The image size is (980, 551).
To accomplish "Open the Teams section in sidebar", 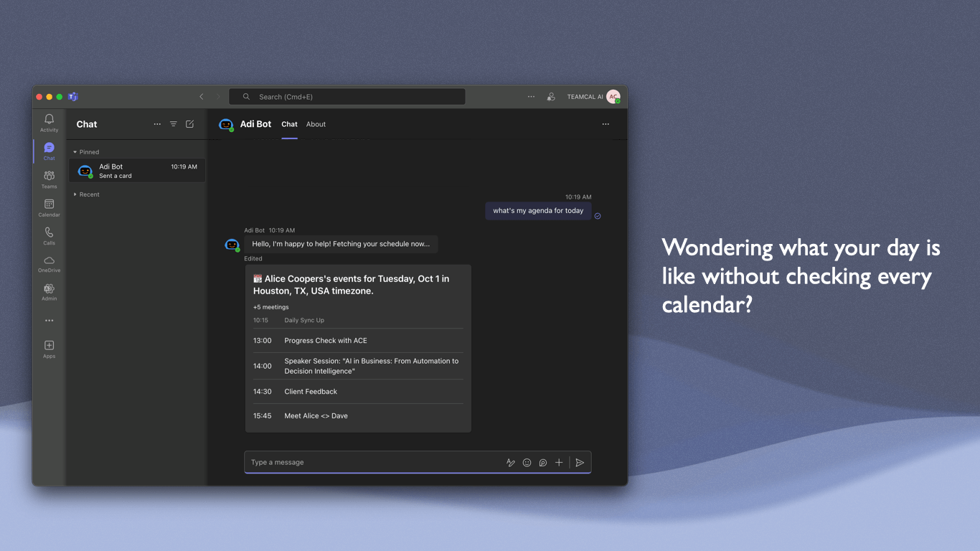I will [x=49, y=179].
